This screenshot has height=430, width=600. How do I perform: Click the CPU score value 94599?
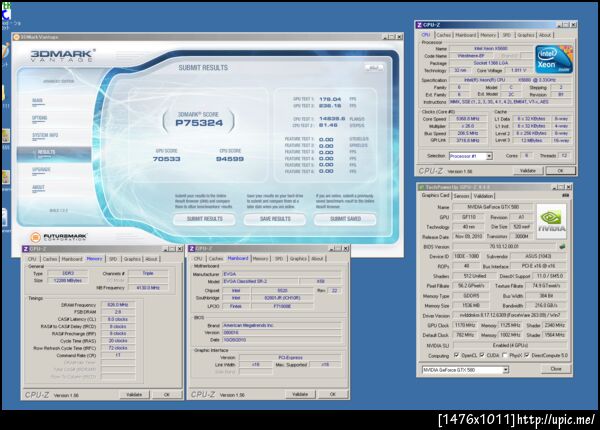pyautogui.click(x=230, y=159)
